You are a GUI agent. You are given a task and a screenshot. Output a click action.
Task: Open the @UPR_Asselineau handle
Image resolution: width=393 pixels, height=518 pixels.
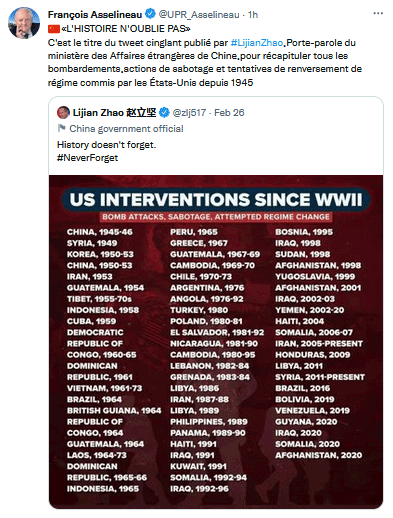[x=199, y=15]
